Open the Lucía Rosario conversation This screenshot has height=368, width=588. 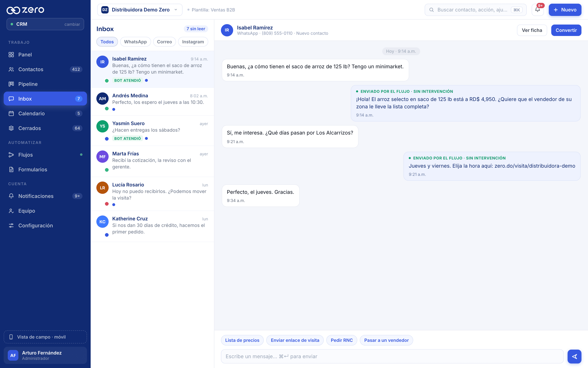[152, 194]
